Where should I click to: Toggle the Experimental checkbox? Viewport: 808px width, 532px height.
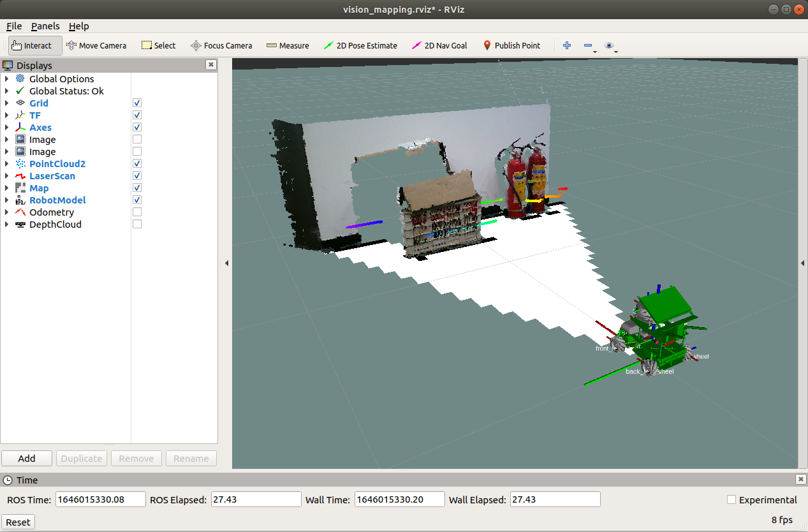click(x=731, y=499)
